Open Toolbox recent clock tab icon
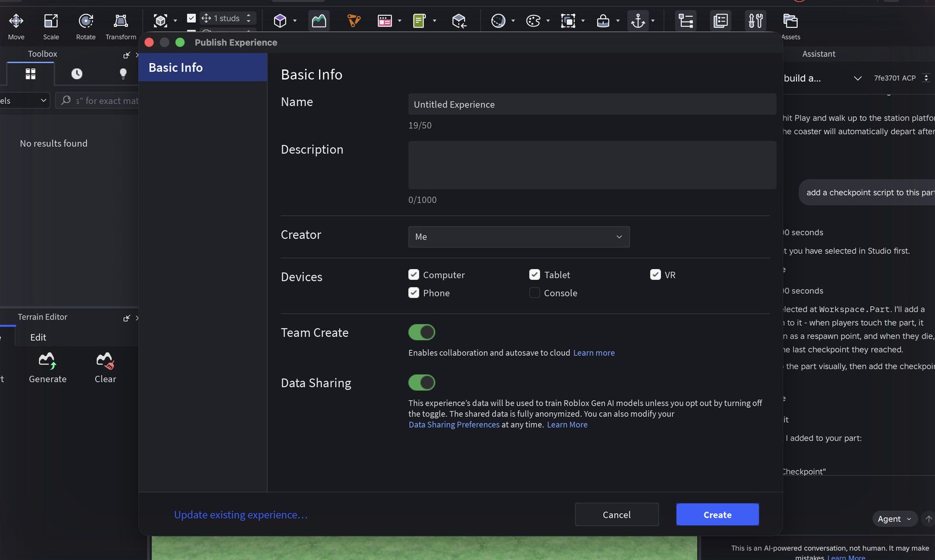The width and height of the screenshot is (935, 560). coord(77,74)
